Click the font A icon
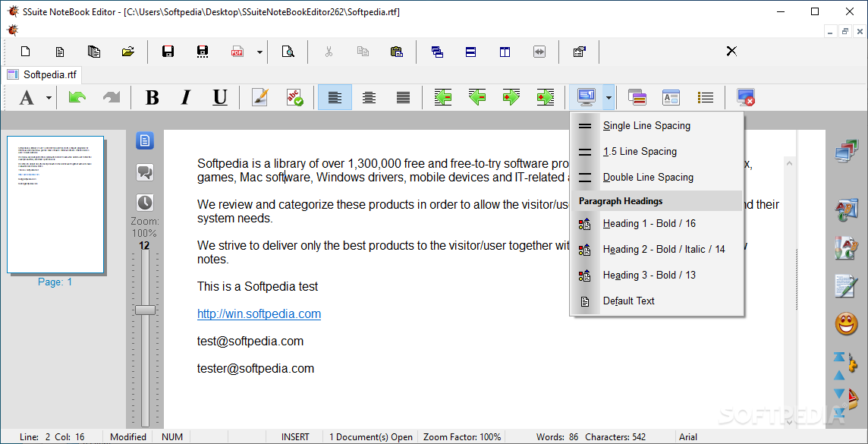This screenshot has height=444, width=868. [27, 97]
